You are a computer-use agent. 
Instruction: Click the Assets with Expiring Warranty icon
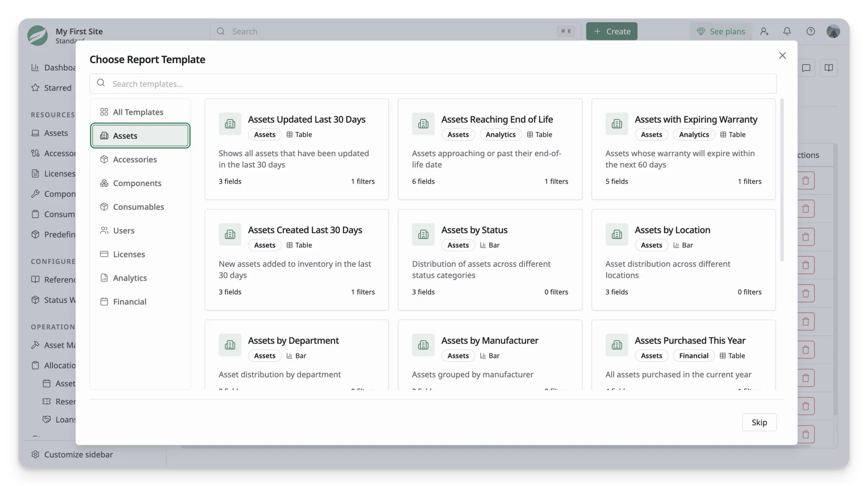pos(617,124)
